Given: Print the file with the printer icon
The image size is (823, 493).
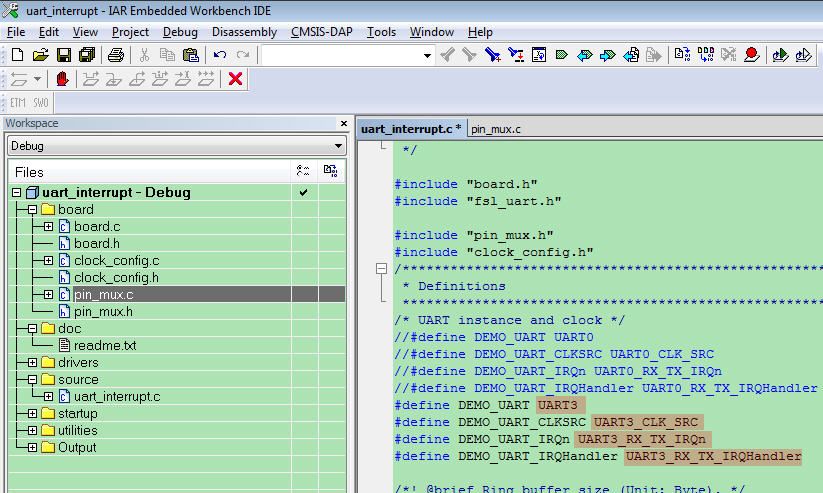Looking at the screenshot, I should pyautogui.click(x=116, y=55).
